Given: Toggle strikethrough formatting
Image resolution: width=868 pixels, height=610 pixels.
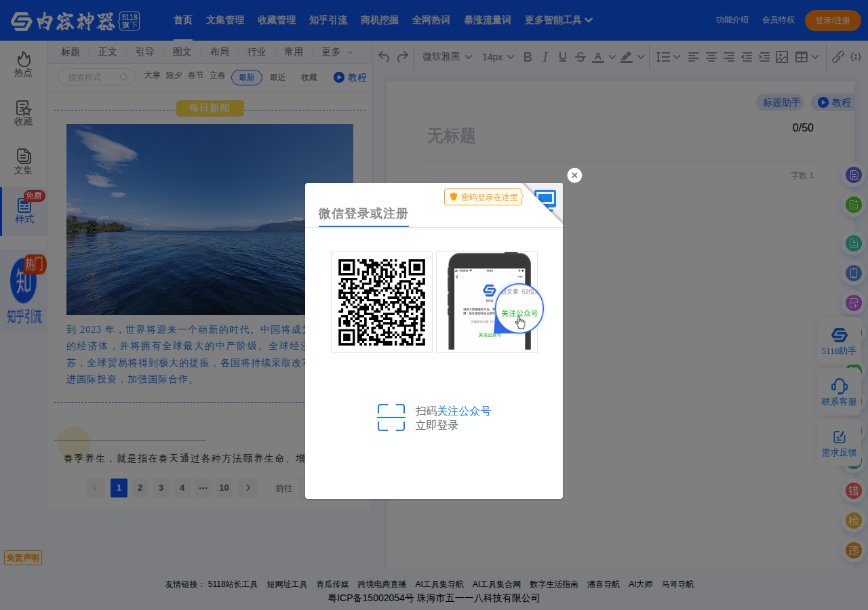Looking at the screenshot, I should 580,57.
